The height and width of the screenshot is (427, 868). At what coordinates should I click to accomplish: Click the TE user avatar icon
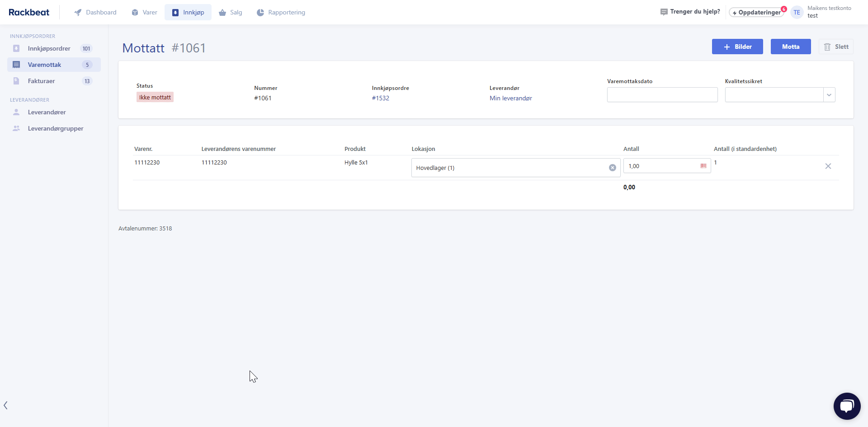797,12
